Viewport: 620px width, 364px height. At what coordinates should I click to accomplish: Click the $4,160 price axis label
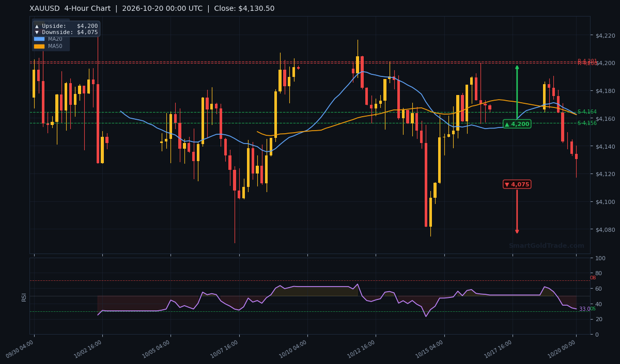[605, 119]
